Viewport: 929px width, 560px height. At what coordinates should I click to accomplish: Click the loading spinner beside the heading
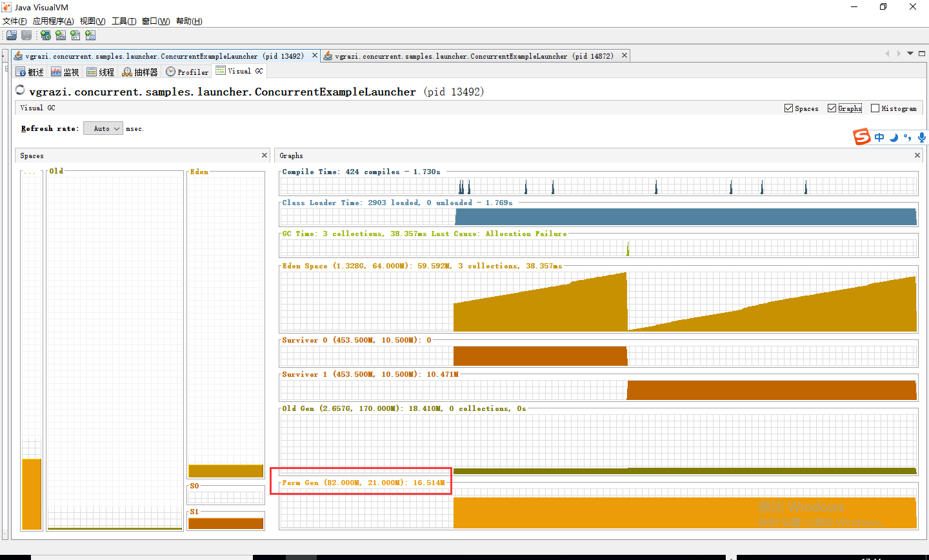point(21,90)
